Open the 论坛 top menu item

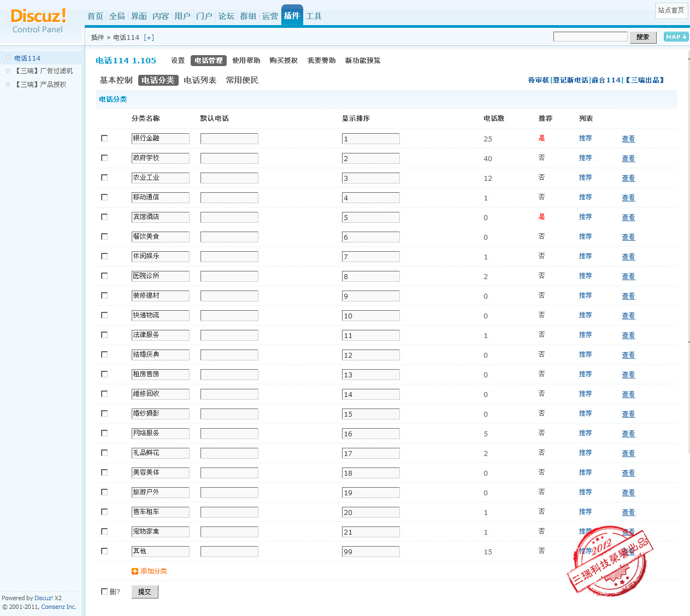point(226,16)
